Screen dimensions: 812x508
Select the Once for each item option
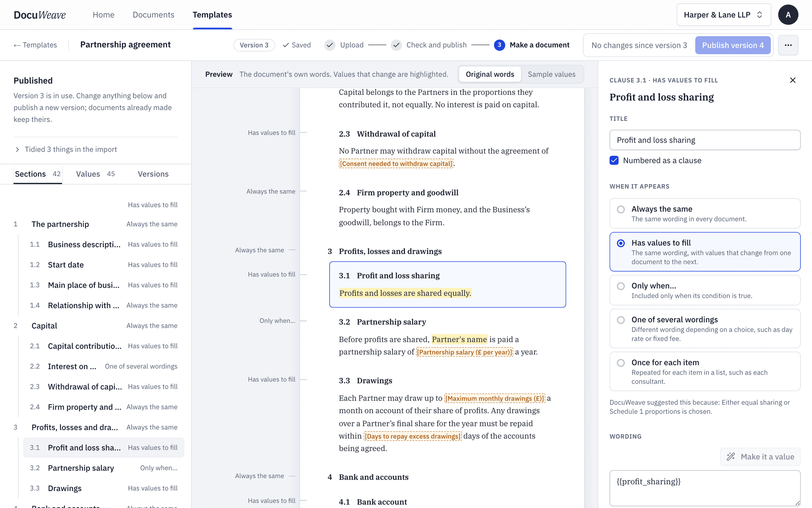pyautogui.click(x=705, y=372)
